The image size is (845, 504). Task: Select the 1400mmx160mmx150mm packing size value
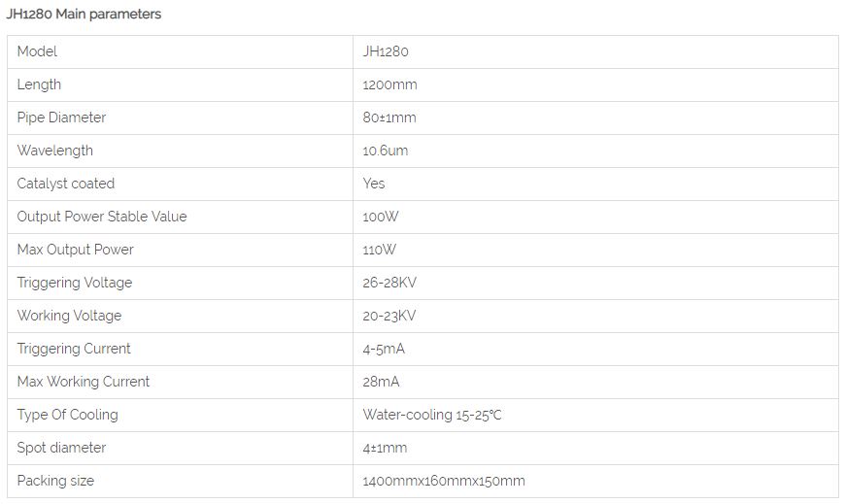(x=444, y=481)
